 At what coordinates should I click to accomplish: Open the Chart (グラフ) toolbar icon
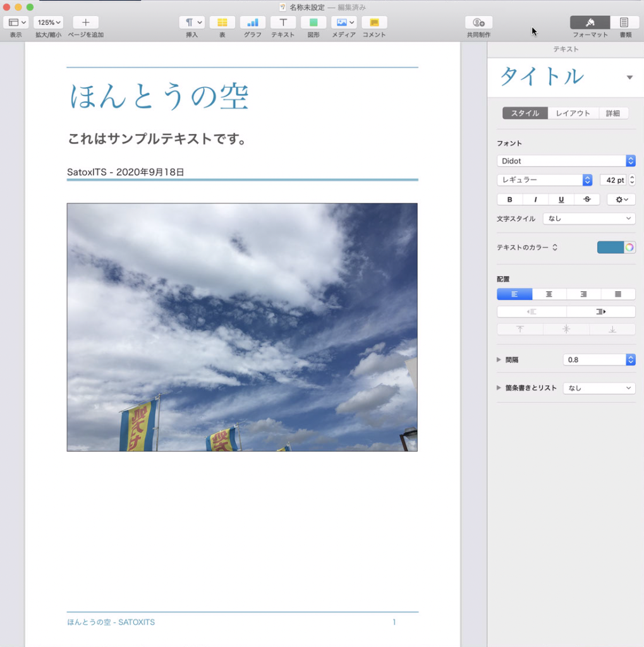[x=252, y=23]
